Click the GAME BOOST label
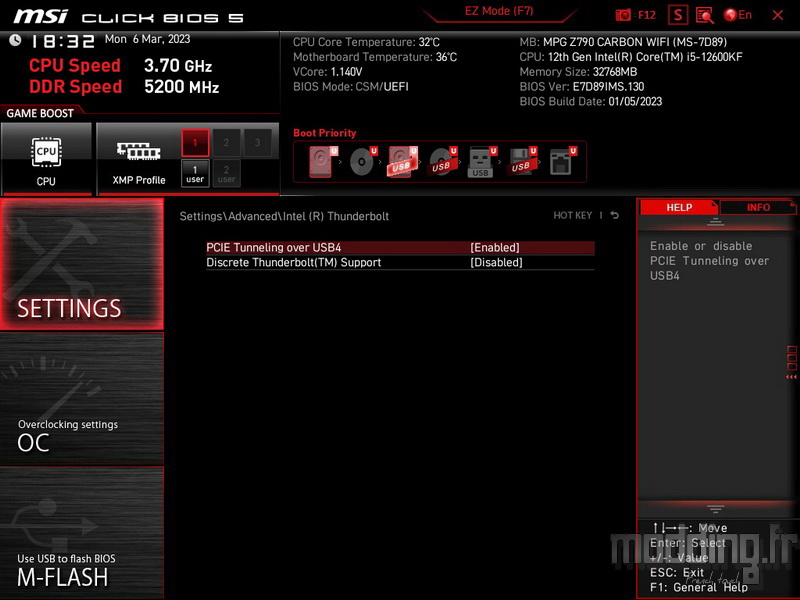Viewport: 800px width, 600px height. pyautogui.click(x=40, y=113)
